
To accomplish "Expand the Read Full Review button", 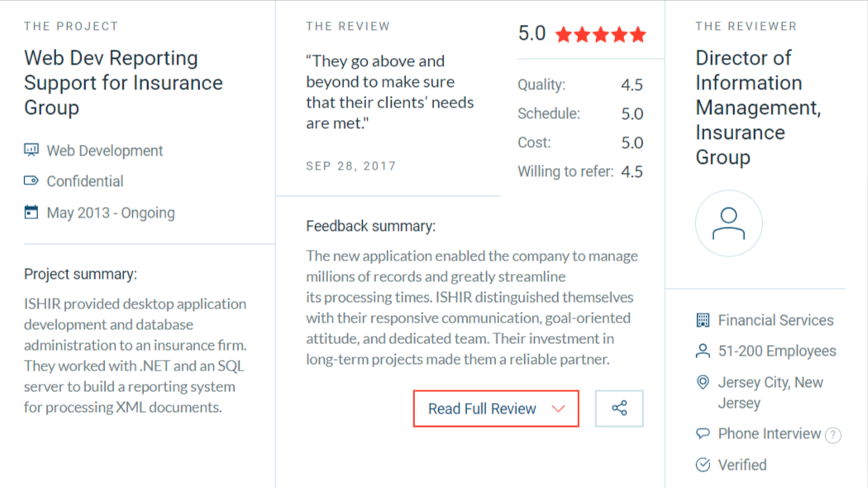I will click(482, 409).
